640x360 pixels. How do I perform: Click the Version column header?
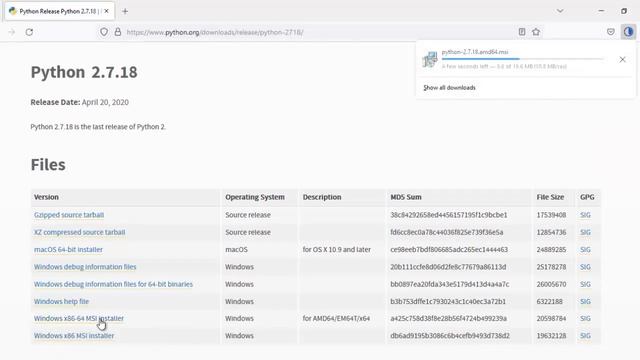(46, 197)
